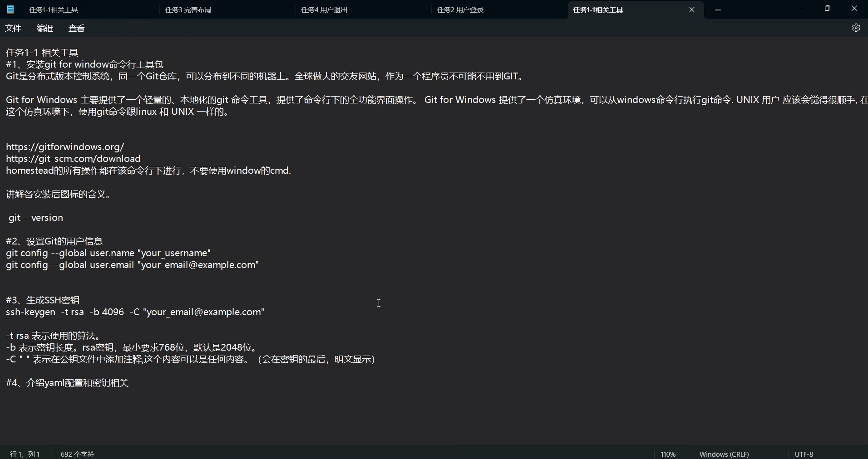Open the git-scm.com/download link
Viewport: 868px width, 459px height.
(73, 159)
